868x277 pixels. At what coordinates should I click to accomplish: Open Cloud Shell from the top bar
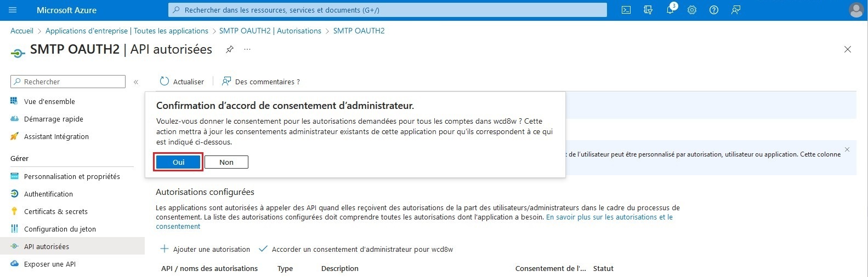pyautogui.click(x=626, y=10)
